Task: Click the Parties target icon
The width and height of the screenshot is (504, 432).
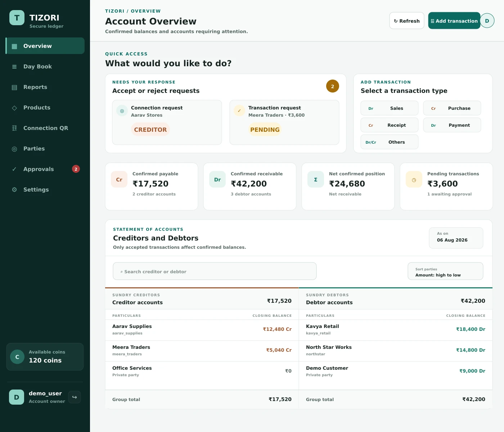Action: pyautogui.click(x=14, y=149)
